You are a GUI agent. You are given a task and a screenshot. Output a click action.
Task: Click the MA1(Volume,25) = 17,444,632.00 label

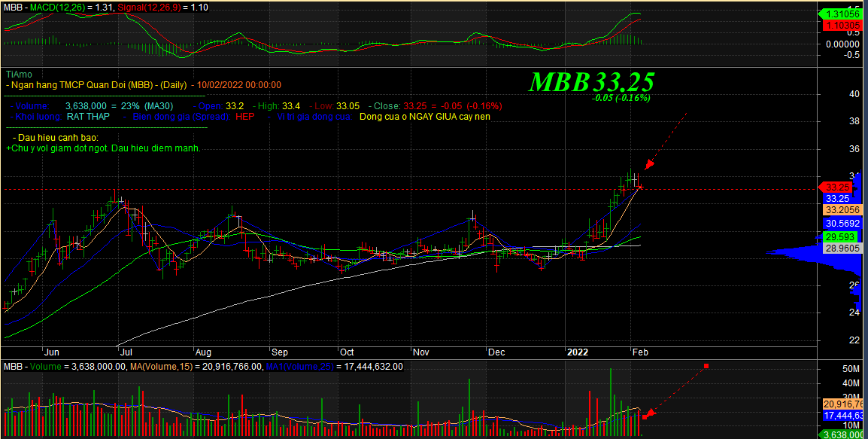pyautogui.click(x=335, y=367)
